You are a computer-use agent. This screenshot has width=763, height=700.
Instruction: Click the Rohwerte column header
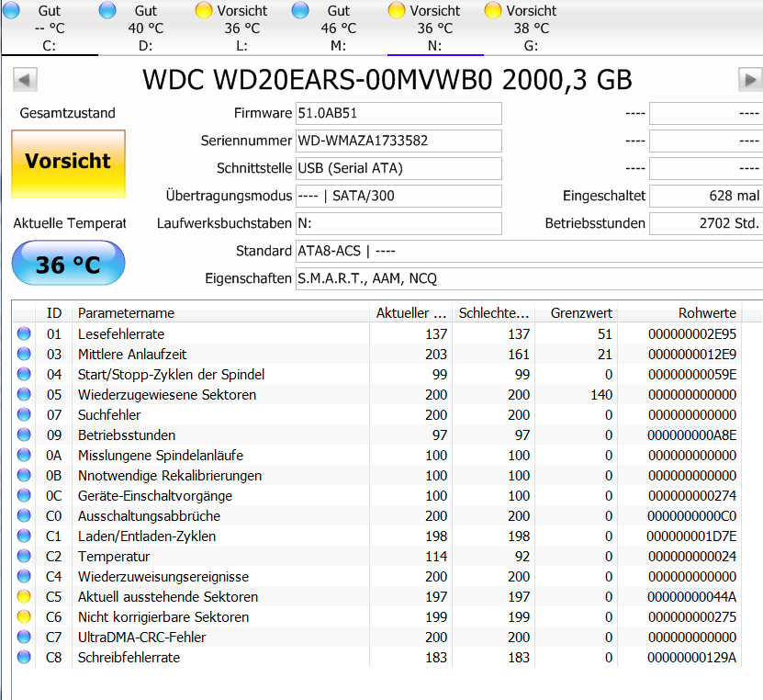tap(679, 313)
